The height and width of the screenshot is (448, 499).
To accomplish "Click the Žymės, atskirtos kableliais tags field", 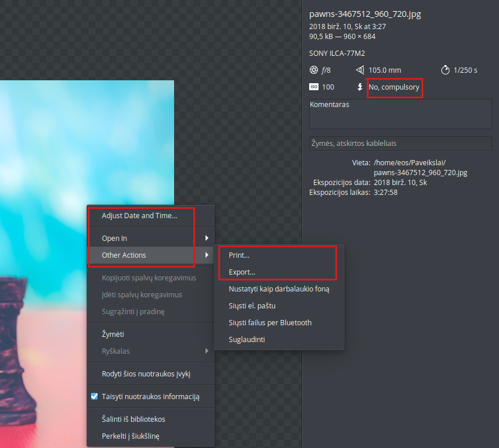I will [401, 143].
